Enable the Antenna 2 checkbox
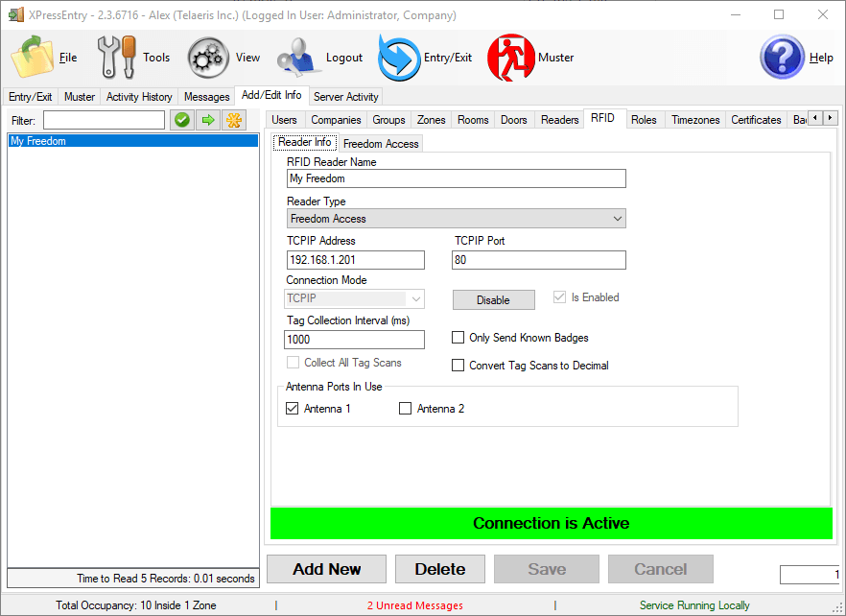This screenshot has width=846, height=616. click(x=405, y=408)
